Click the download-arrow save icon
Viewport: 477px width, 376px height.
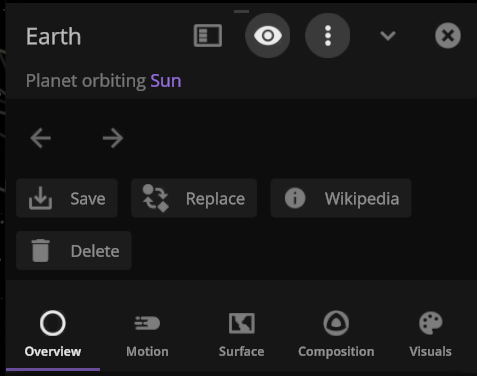[40, 198]
